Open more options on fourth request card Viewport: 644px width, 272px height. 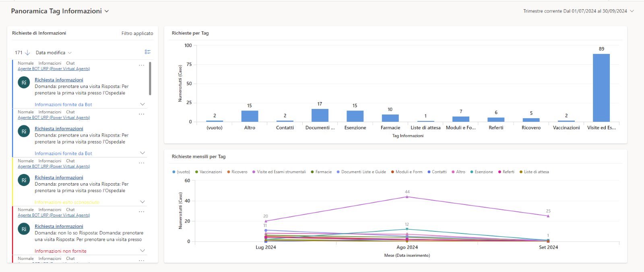[x=141, y=212]
